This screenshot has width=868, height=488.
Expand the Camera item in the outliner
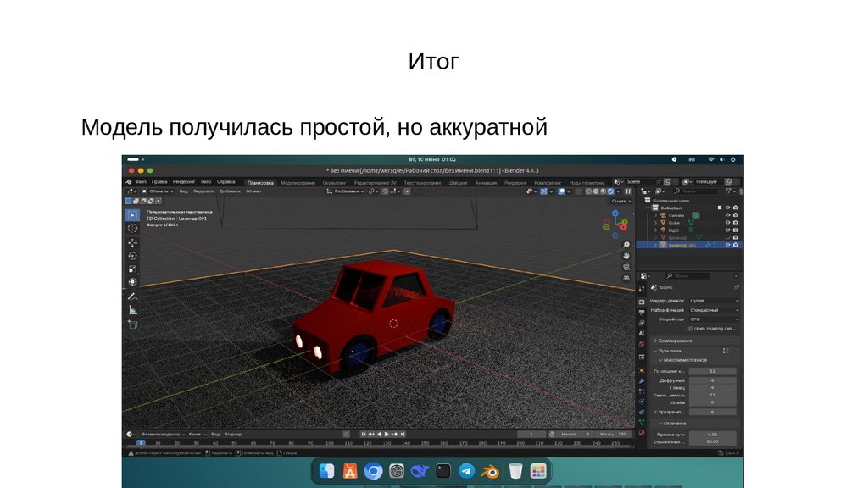click(x=655, y=215)
